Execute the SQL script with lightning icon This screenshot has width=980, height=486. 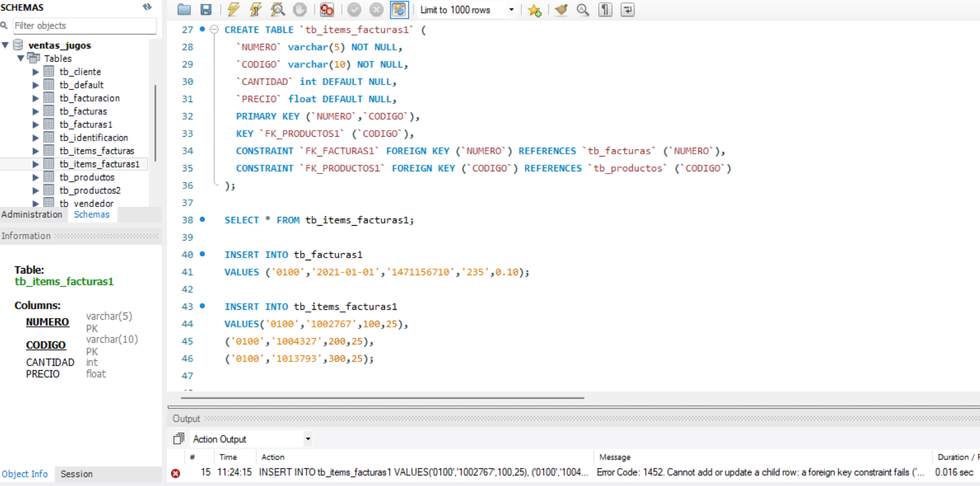tap(233, 9)
